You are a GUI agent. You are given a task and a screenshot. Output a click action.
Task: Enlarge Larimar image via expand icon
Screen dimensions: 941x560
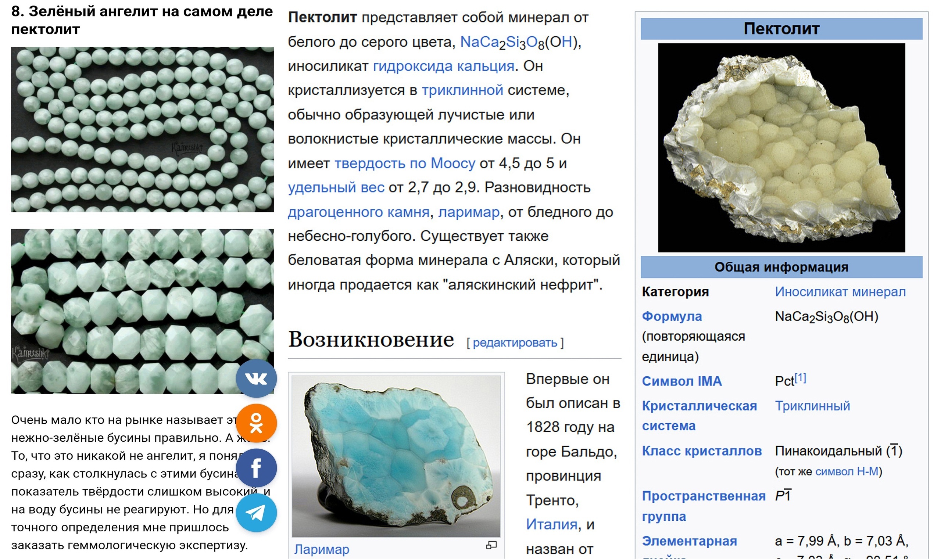coord(491,545)
